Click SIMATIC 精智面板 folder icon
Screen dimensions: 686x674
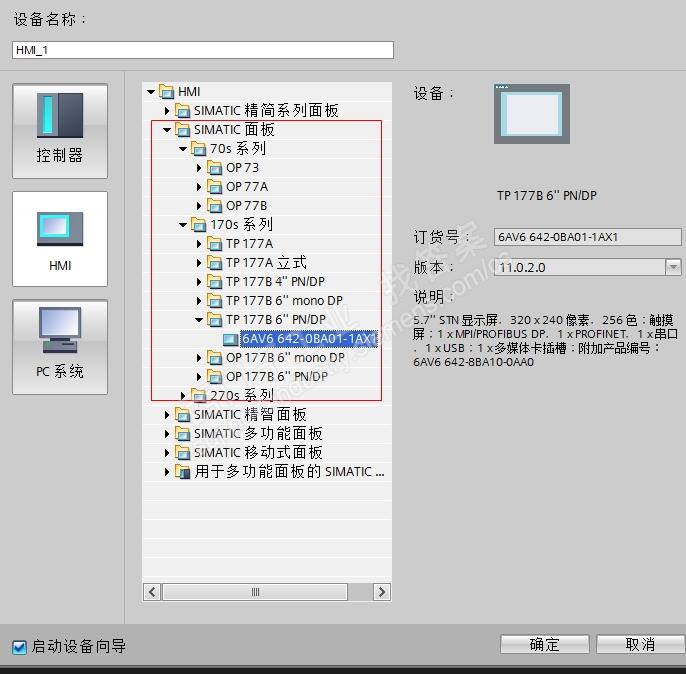pyautogui.click(x=182, y=415)
